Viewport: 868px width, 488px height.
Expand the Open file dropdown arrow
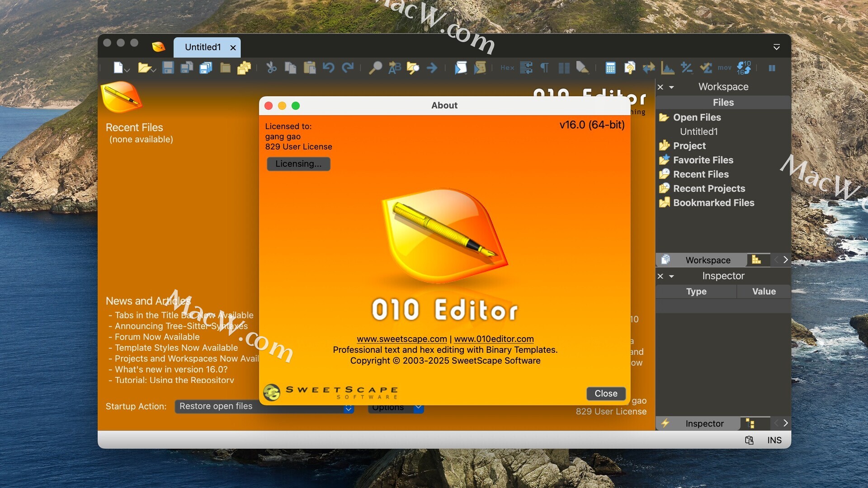click(154, 70)
